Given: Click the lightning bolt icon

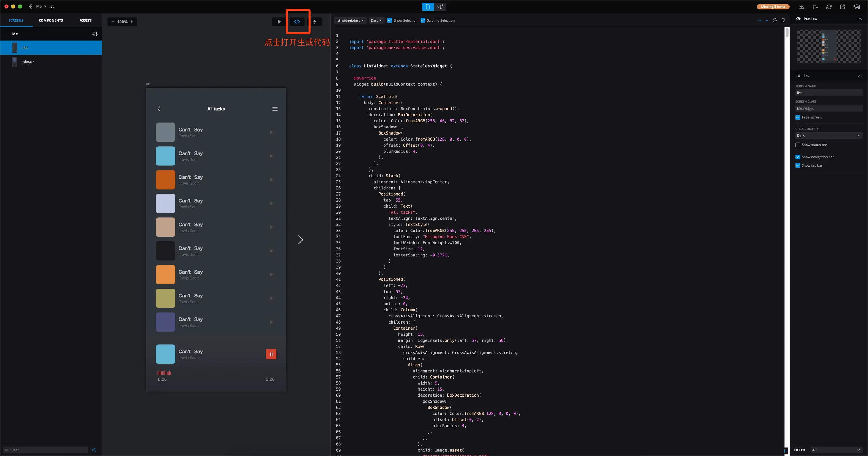Looking at the screenshot, I should coord(315,22).
